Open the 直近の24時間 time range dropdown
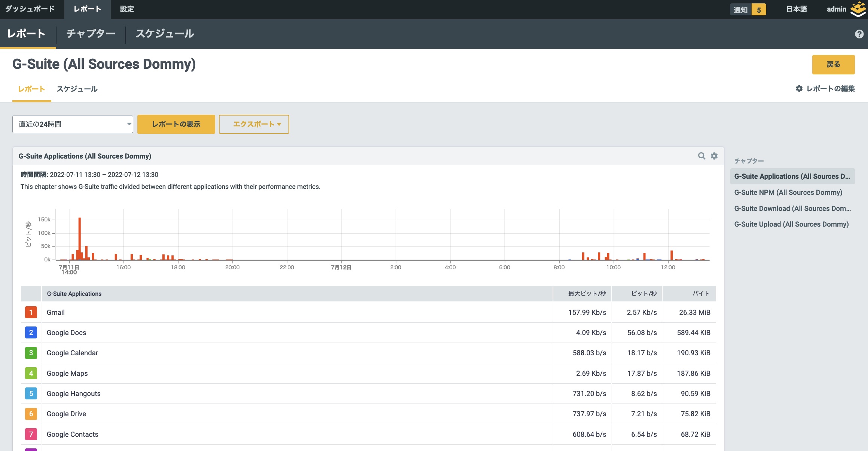 [x=73, y=124]
